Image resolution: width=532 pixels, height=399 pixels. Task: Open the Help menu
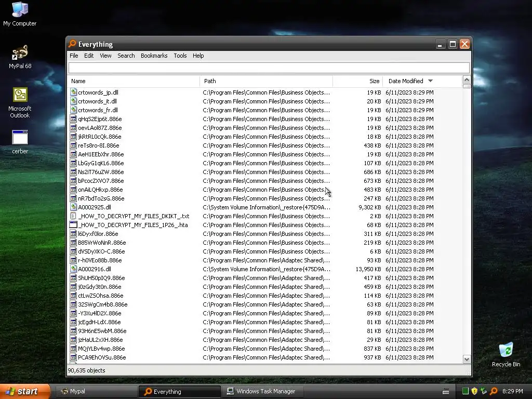tap(198, 56)
